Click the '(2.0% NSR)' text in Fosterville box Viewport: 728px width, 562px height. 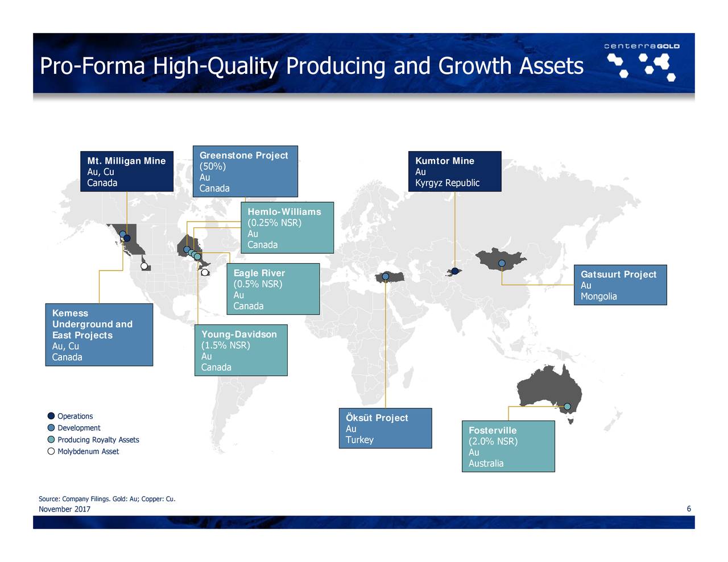[x=493, y=442]
